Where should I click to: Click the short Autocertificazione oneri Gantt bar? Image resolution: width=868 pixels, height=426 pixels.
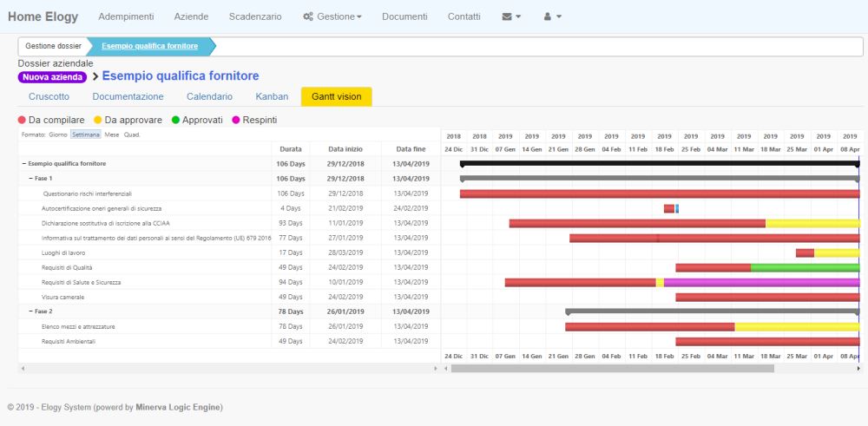point(669,208)
